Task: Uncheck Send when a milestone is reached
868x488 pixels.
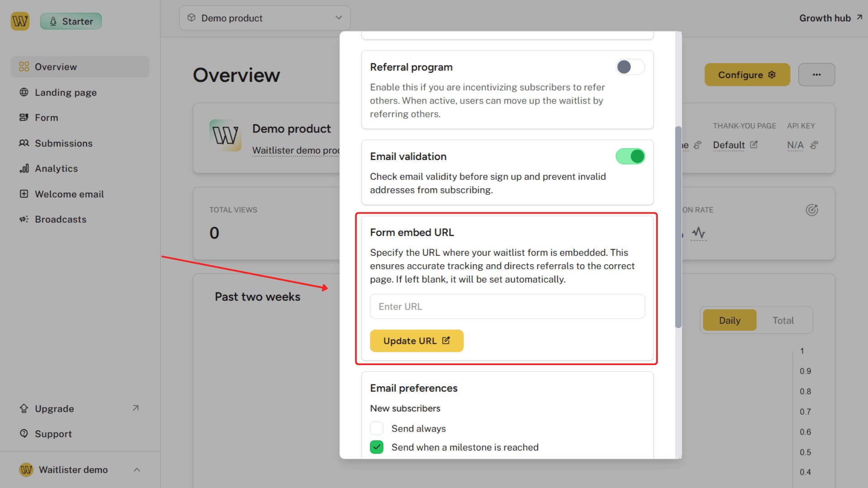Action: (x=377, y=447)
